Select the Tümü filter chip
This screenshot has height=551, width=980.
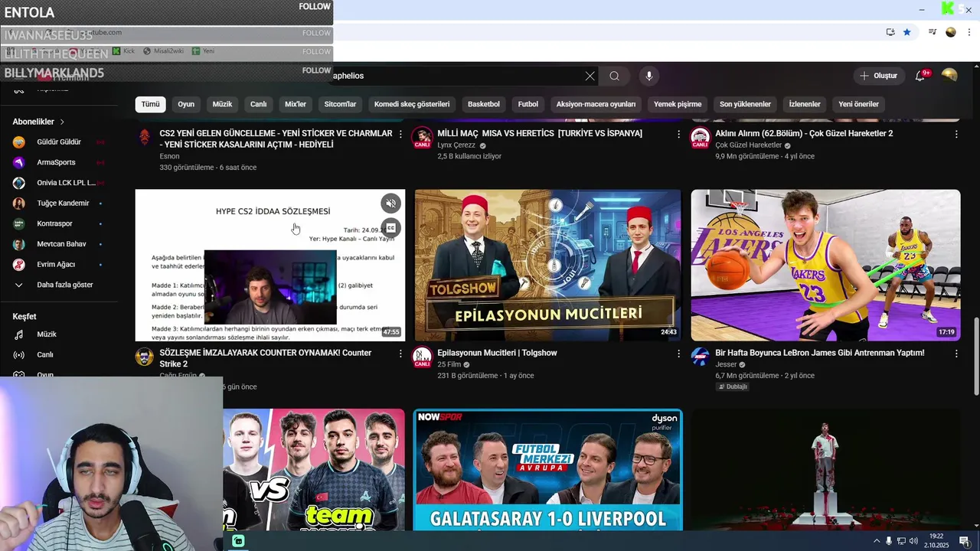click(150, 104)
